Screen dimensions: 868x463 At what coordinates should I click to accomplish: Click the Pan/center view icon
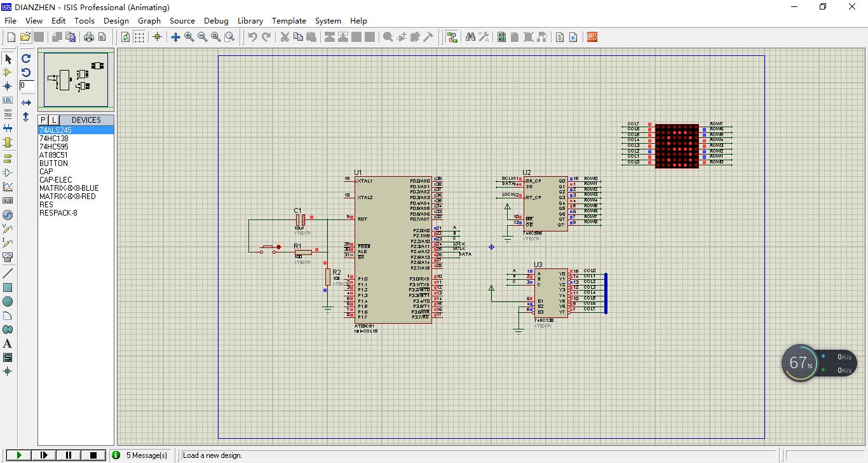[x=176, y=37]
